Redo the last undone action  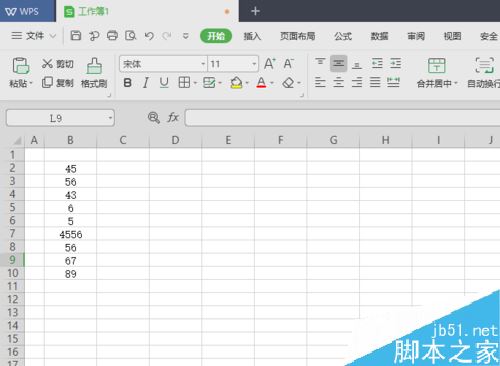[x=167, y=36]
